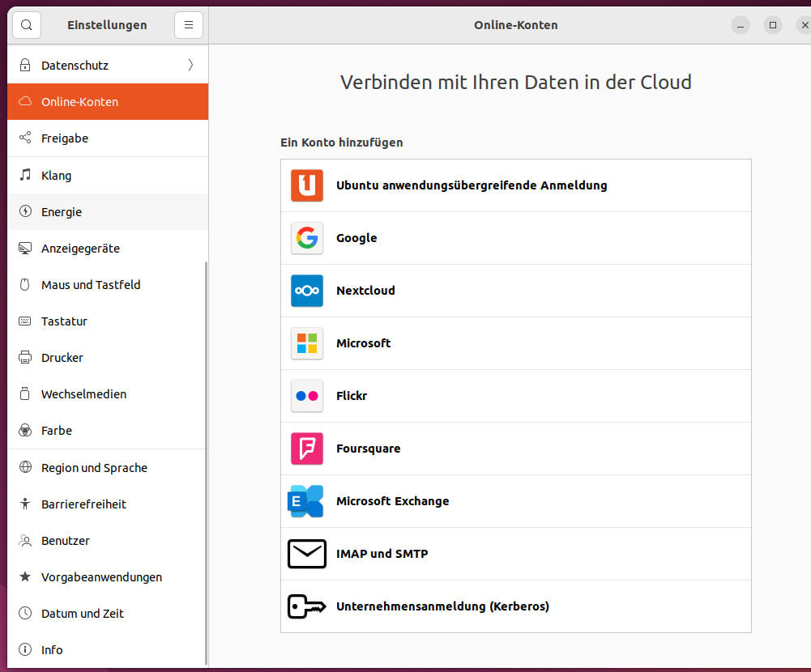811x672 pixels.
Task: Click the power icon beside Energie
Action: click(x=25, y=211)
